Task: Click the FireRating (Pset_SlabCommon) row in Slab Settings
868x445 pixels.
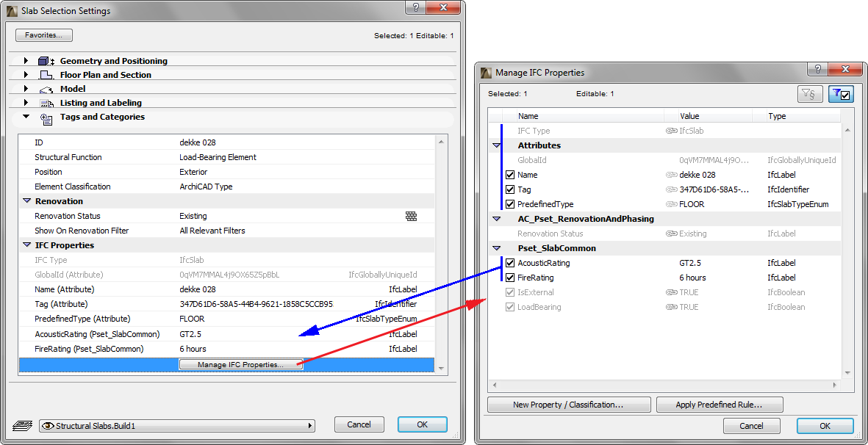Action: point(226,350)
